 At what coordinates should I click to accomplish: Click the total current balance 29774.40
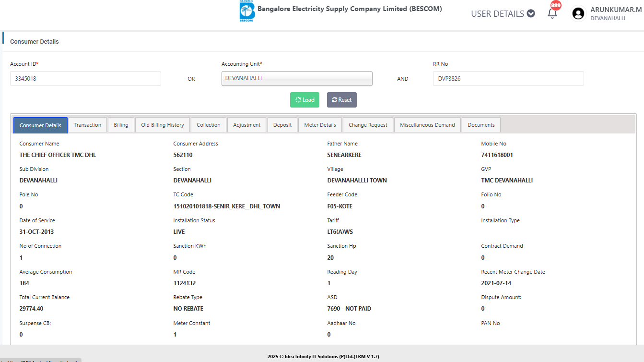tap(32, 309)
